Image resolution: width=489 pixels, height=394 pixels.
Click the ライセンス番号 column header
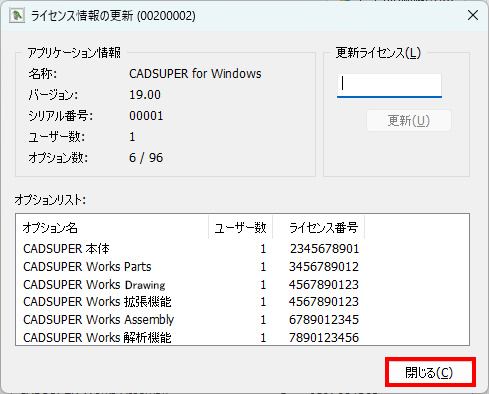(x=319, y=228)
